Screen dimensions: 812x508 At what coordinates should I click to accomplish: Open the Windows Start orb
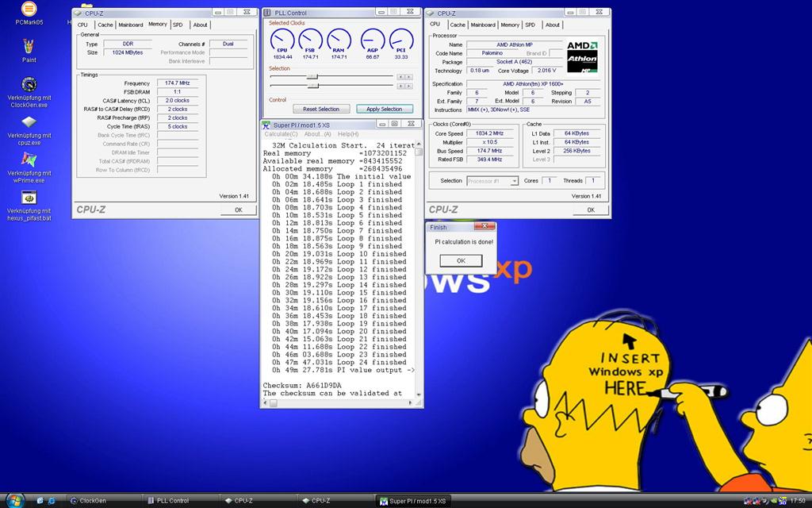tap(14, 500)
